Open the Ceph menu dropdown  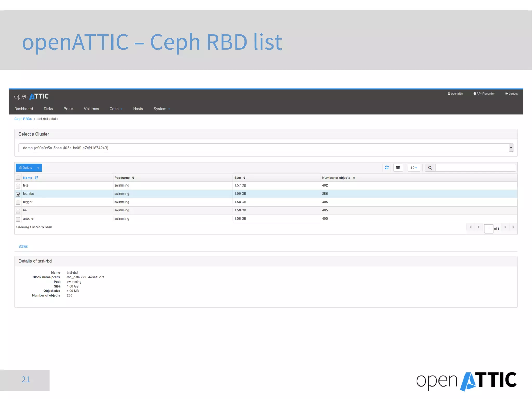[116, 109]
